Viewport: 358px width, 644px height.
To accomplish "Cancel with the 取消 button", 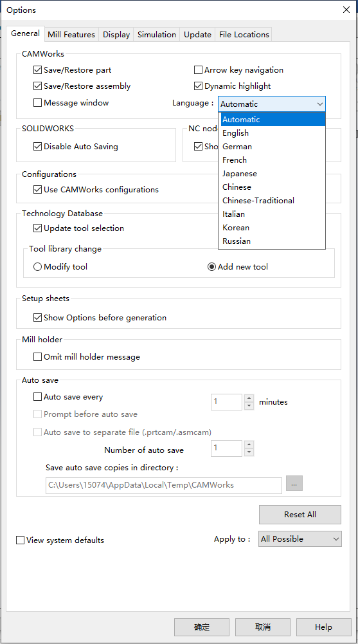I will (x=263, y=627).
